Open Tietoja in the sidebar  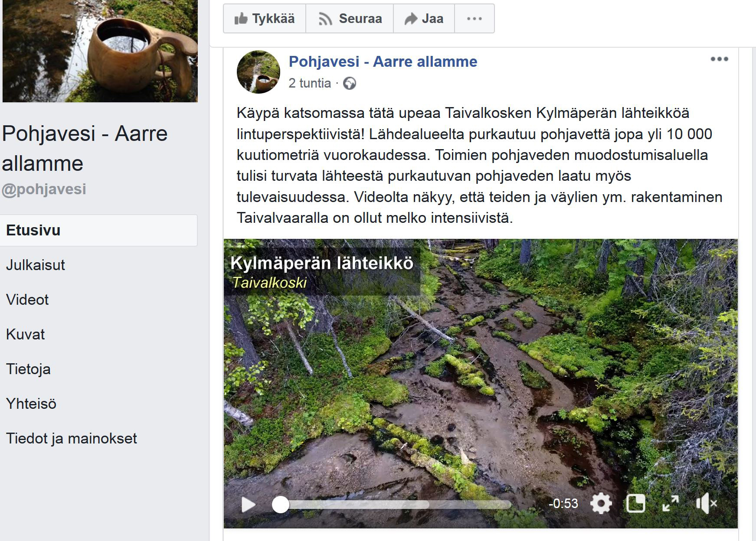click(x=28, y=369)
